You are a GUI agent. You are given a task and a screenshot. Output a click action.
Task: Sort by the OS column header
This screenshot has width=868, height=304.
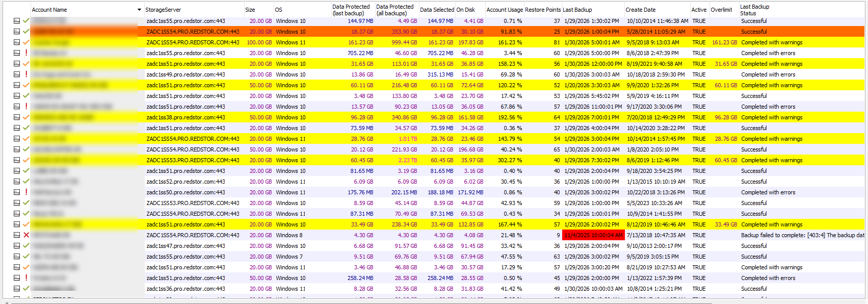[x=278, y=10]
